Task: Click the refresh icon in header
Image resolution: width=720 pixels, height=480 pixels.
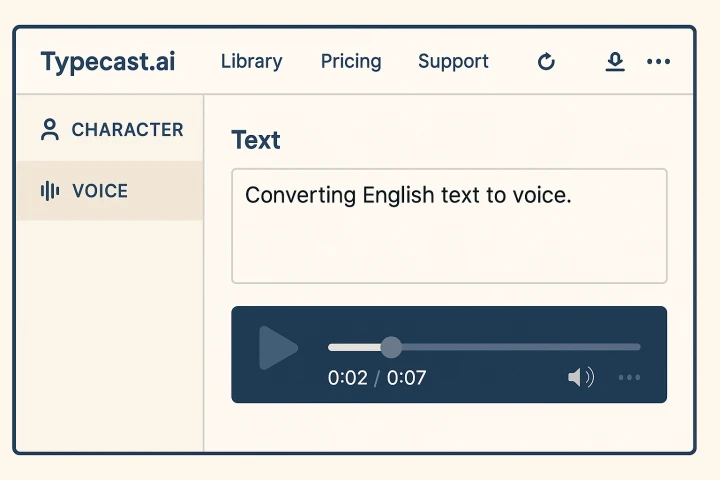Action: click(x=546, y=62)
